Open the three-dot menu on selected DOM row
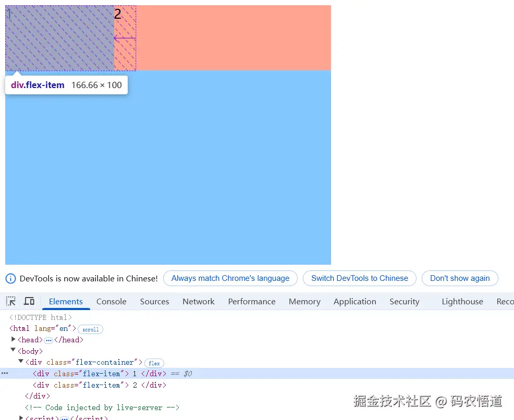Screen dimensions: 514x420 (x=5, y=373)
